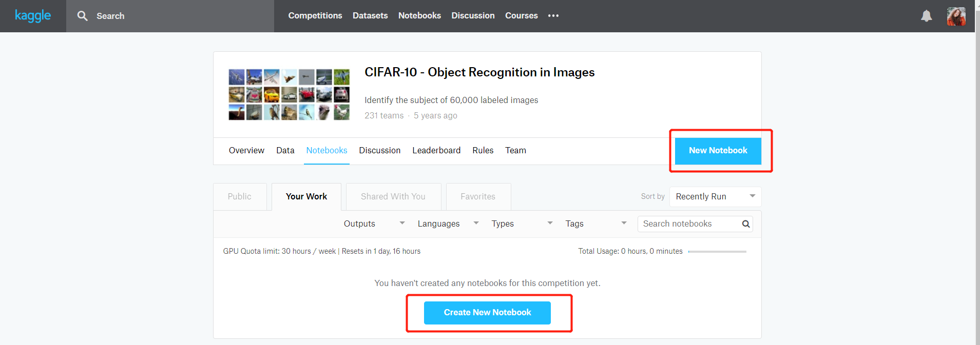Click the '231 teams' text
Image resolution: width=980 pixels, height=345 pixels.
(x=384, y=116)
